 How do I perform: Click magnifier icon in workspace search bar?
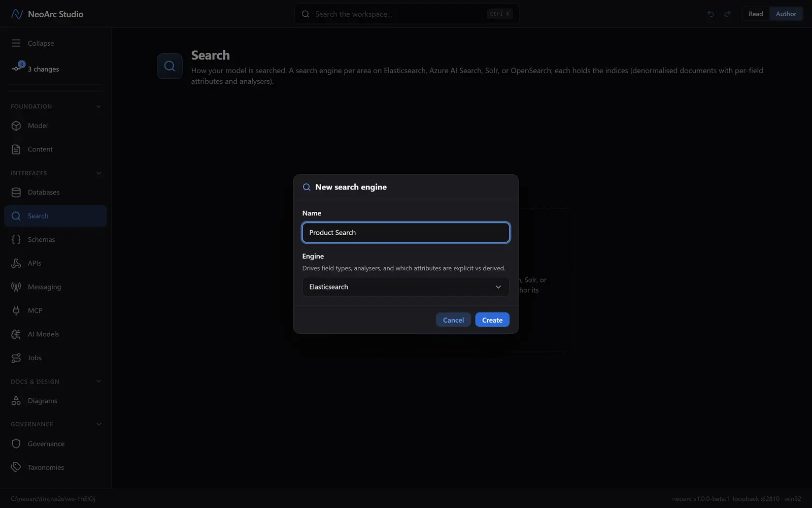[x=306, y=14]
